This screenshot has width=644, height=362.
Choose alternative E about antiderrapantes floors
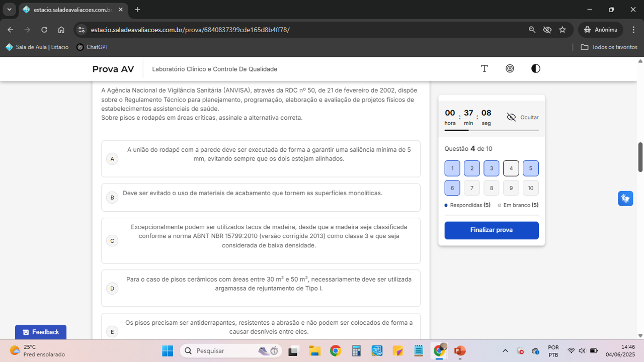(x=112, y=331)
